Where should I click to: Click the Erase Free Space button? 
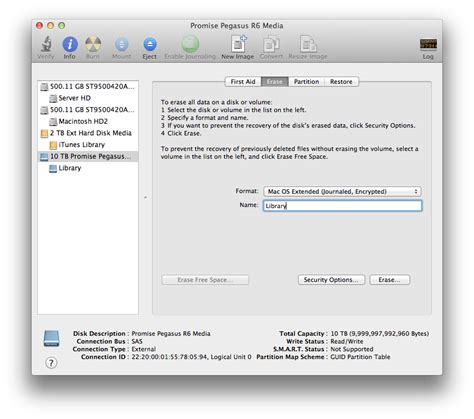click(205, 280)
